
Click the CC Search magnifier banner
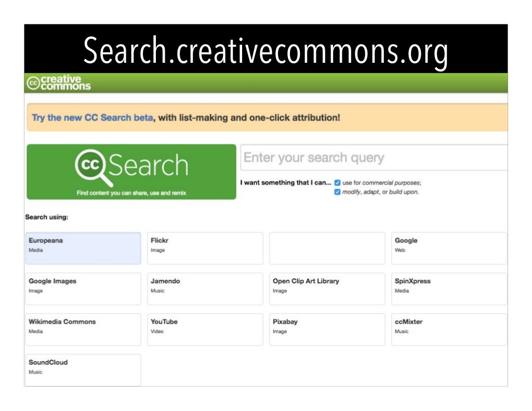coord(131,171)
